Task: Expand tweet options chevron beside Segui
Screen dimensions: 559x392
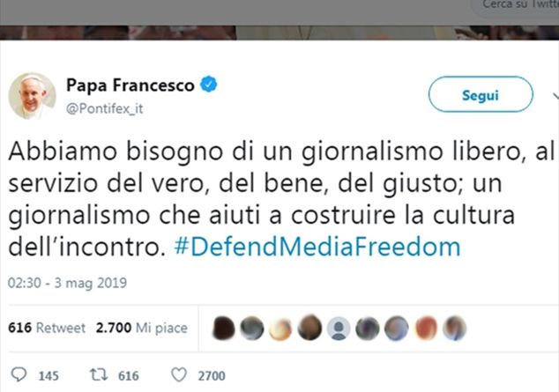Action: 555,95
